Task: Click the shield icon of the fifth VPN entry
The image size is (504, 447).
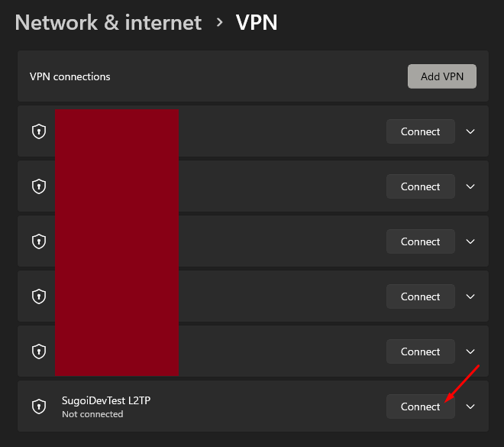Action: 39,351
